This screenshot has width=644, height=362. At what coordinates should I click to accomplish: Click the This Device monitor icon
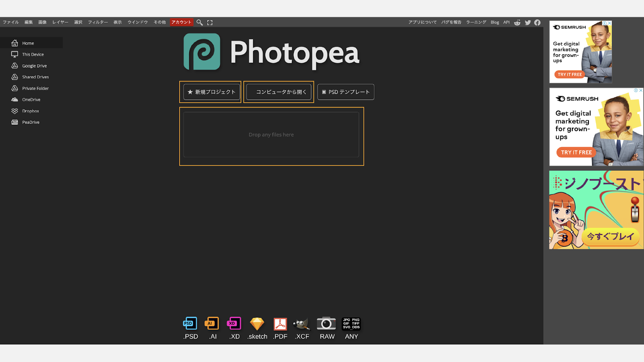(14, 54)
